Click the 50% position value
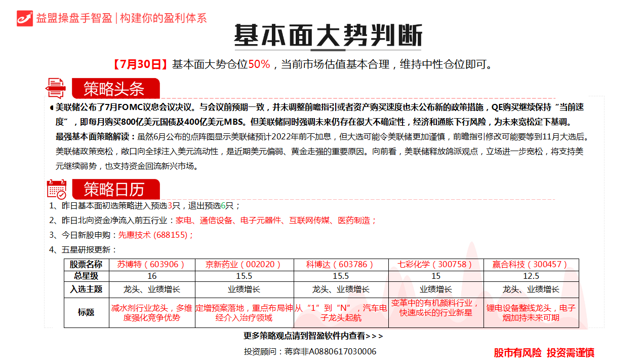The image size is (644, 364). click(x=259, y=64)
